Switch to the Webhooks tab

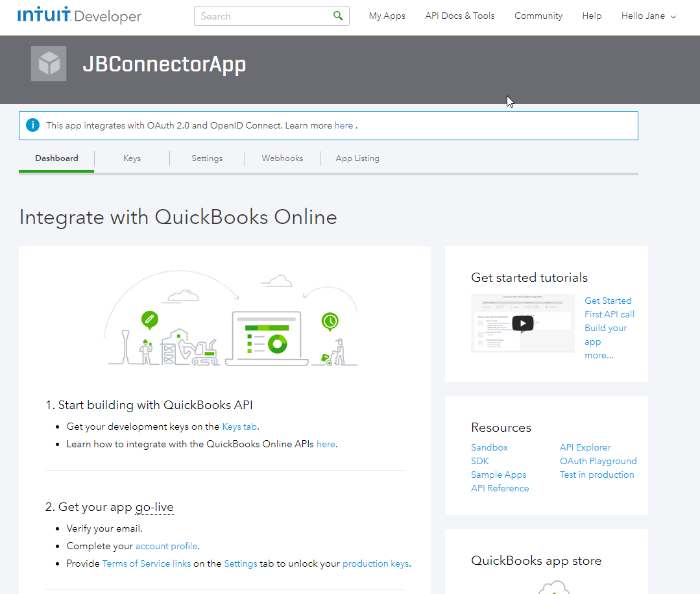tap(282, 158)
